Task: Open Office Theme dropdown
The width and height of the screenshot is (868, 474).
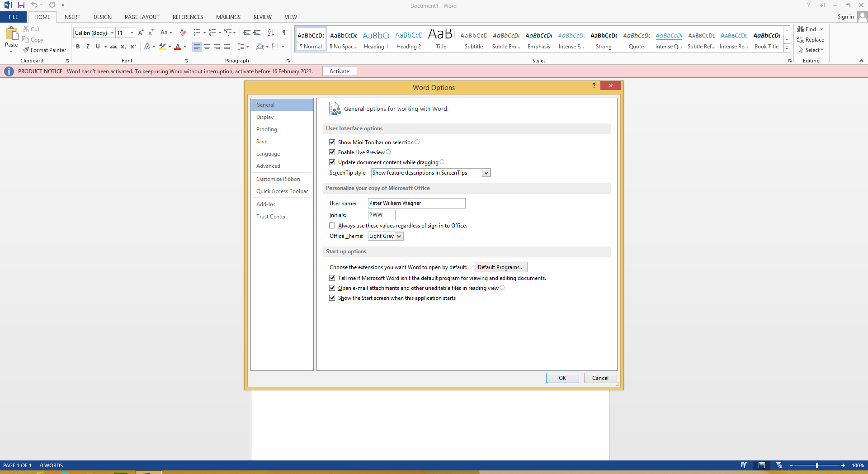Action: (x=399, y=236)
